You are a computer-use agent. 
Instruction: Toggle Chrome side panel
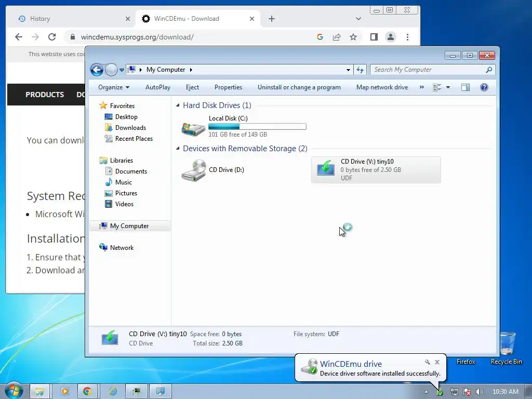[x=374, y=37]
